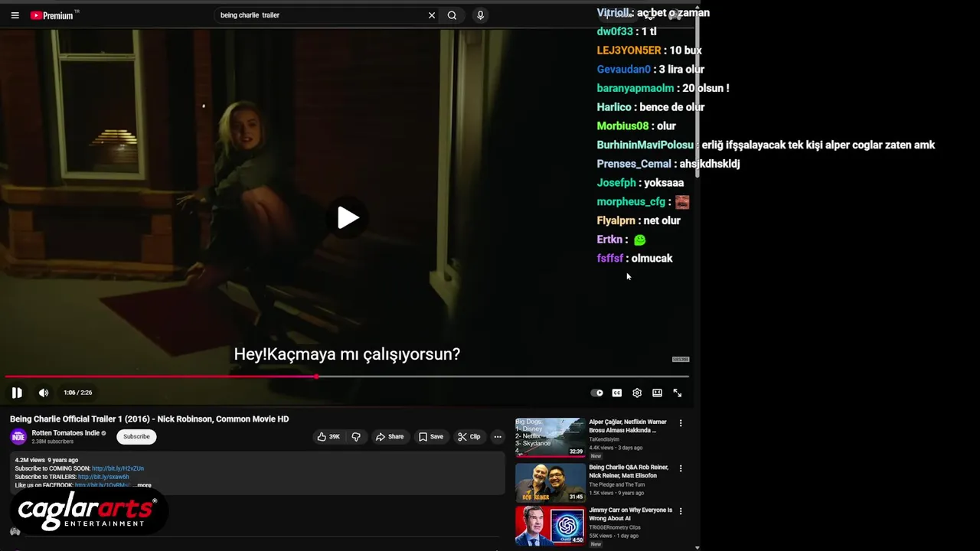
Task: Click the subtitle 'Hey!Kaçmaya mı çalışıyorsun?'
Action: click(x=347, y=354)
